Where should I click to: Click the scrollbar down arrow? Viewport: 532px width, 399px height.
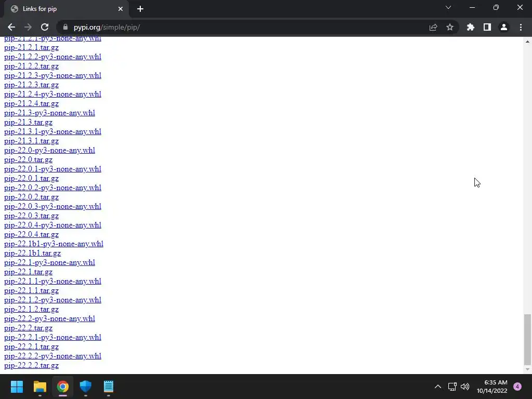click(x=527, y=369)
